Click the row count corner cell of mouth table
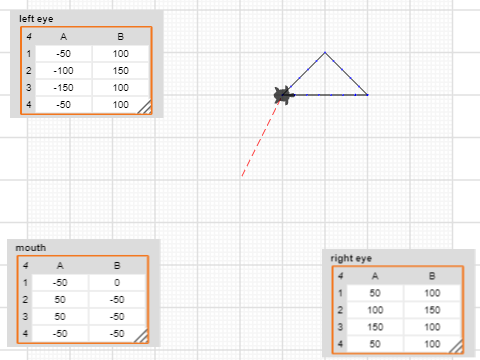 coord(25,266)
